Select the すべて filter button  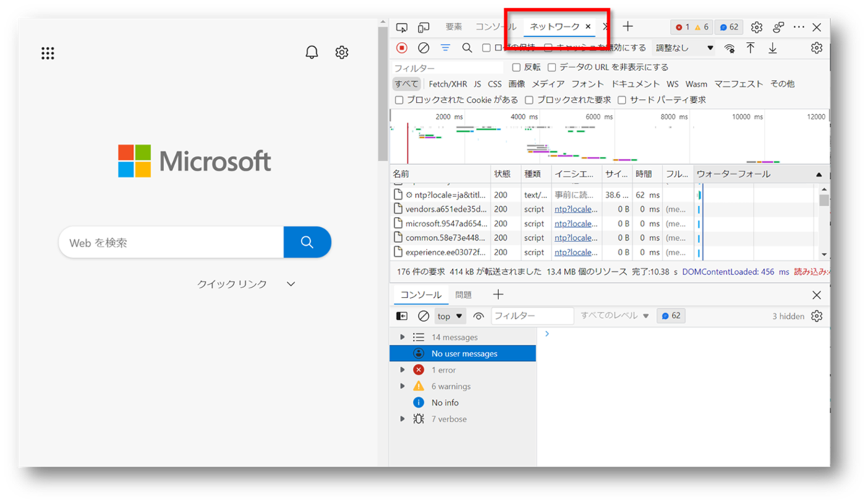click(x=407, y=84)
